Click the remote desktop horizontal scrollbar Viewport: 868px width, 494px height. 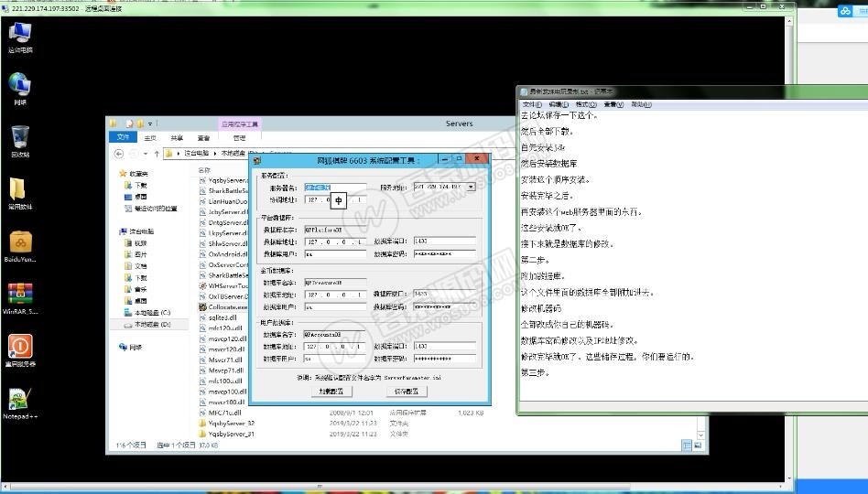coord(393,487)
